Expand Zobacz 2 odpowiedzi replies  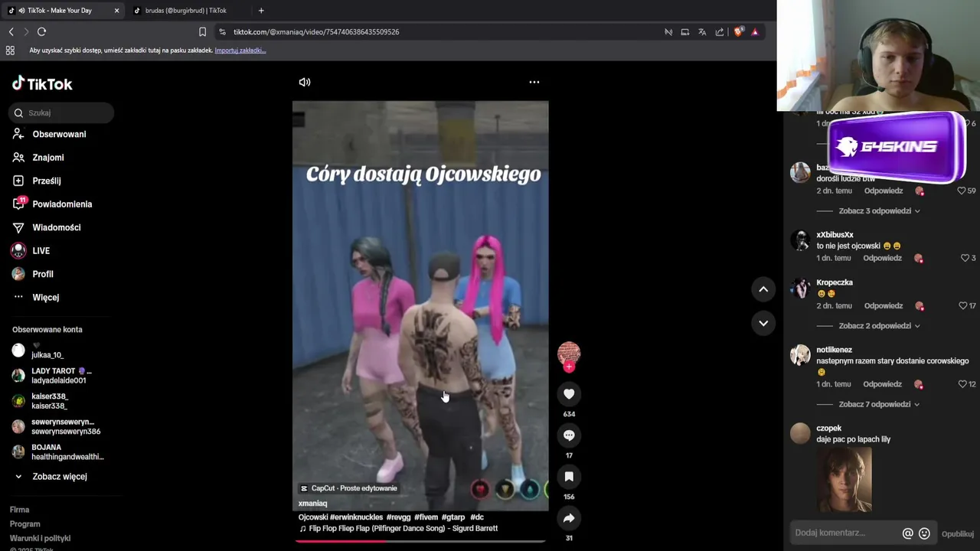point(879,325)
